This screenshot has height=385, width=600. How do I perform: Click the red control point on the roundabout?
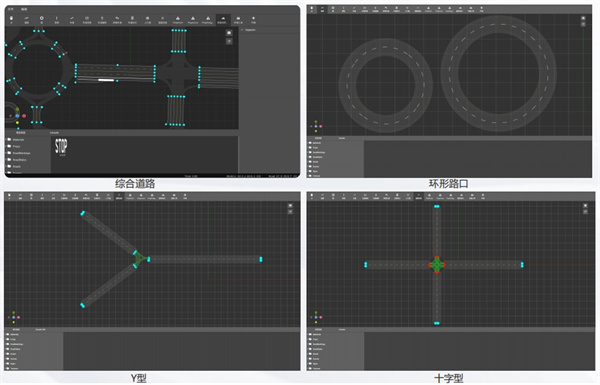(66, 53)
